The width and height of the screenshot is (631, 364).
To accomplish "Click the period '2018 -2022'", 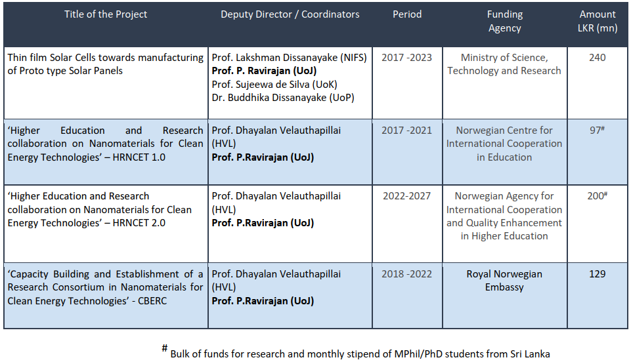I will click(x=406, y=274).
